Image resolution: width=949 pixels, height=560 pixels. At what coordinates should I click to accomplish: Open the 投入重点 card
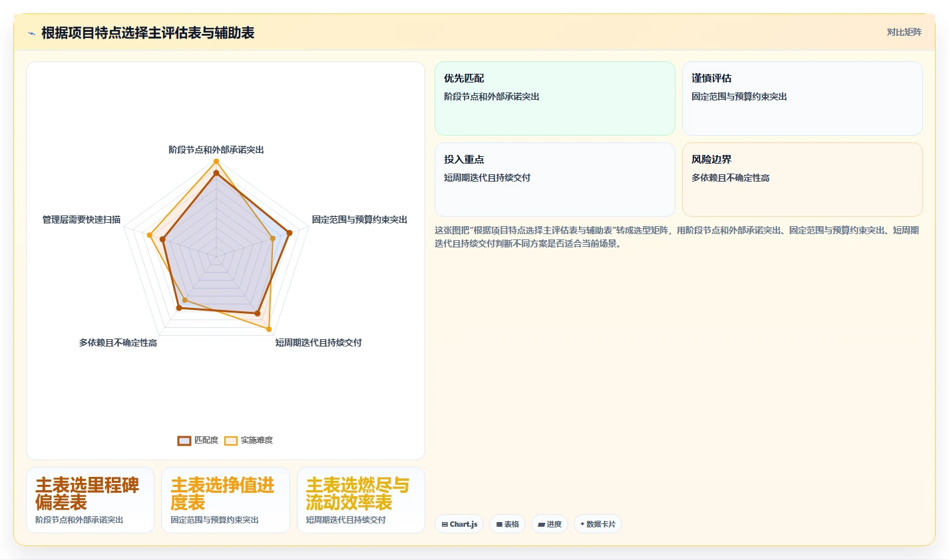(555, 180)
